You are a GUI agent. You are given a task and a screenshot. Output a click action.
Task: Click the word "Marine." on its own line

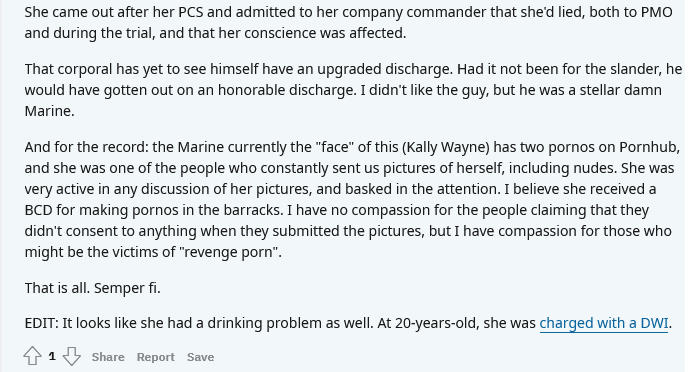pos(50,111)
